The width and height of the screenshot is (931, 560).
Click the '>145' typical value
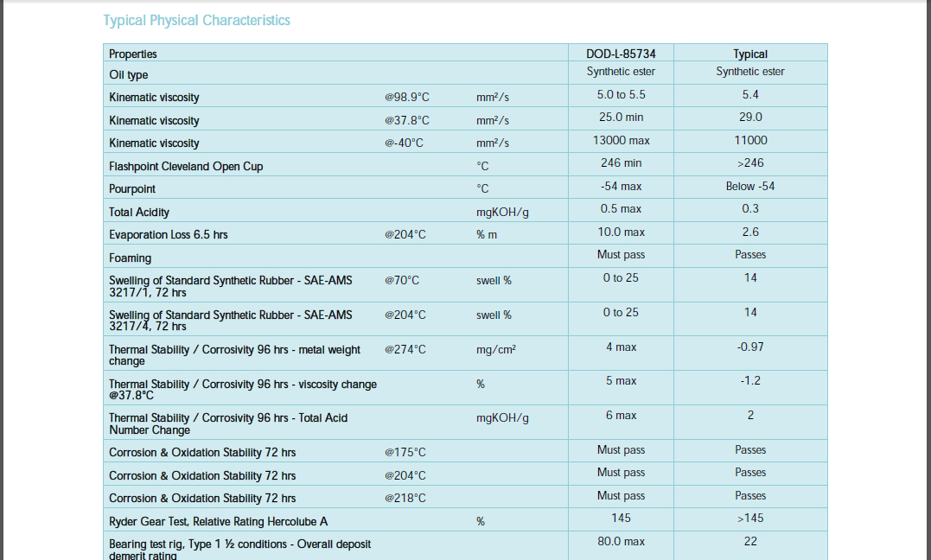(x=750, y=519)
